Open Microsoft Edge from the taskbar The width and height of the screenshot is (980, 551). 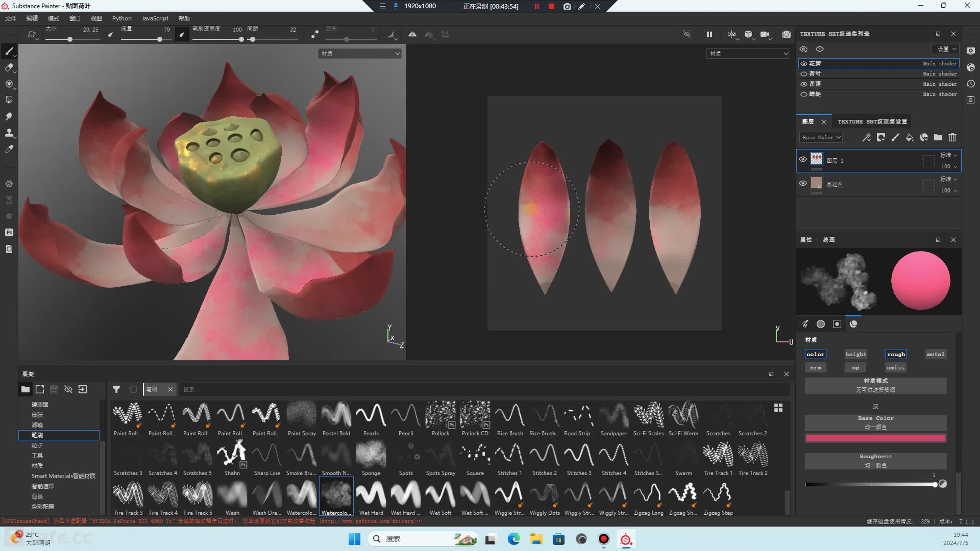coord(513,539)
